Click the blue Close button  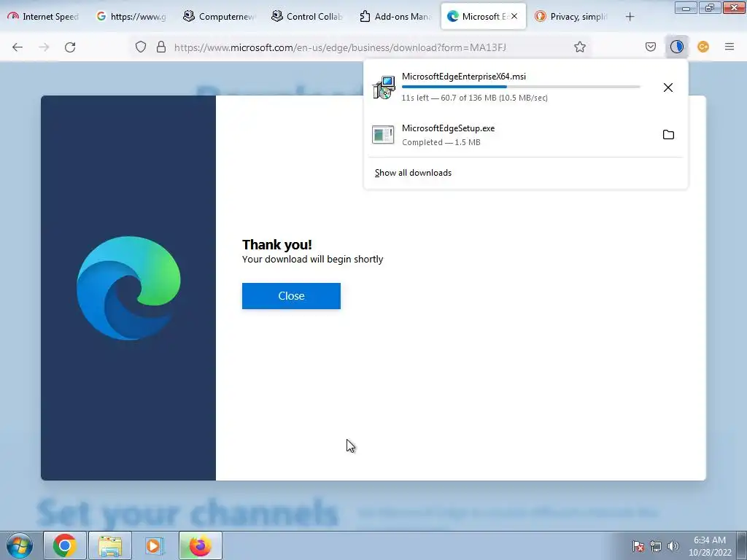pos(291,296)
